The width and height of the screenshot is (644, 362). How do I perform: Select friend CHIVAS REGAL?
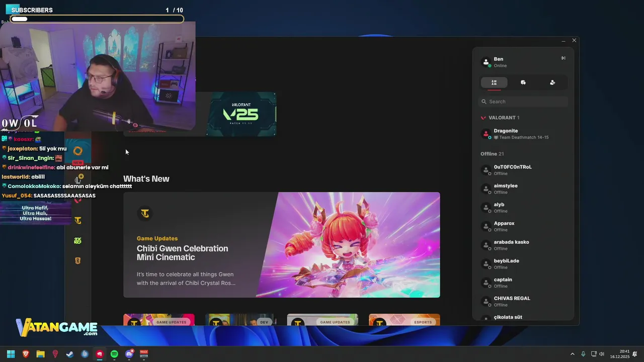pyautogui.click(x=523, y=301)
